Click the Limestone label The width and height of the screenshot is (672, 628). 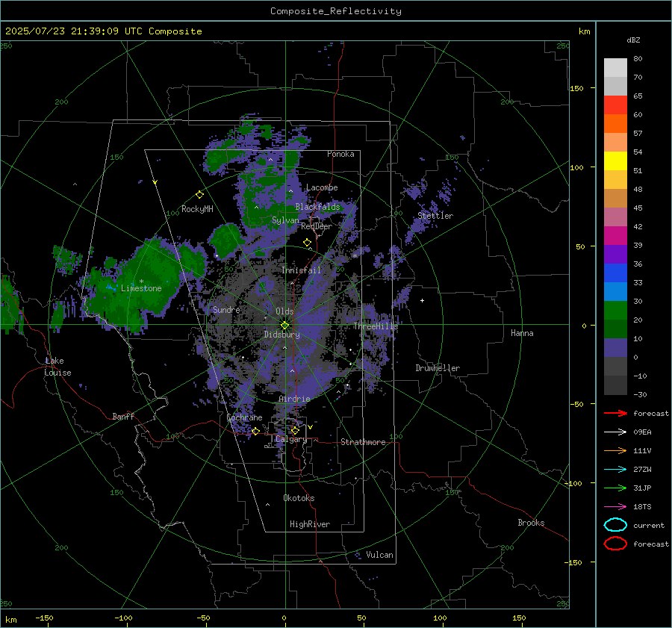point(141,288)
